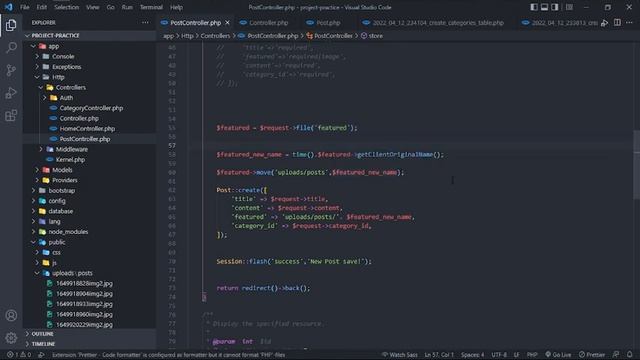Screen dimensions: 640x360
Task: Click the Controllers breadcrumb segment
Action: point(215,36)
